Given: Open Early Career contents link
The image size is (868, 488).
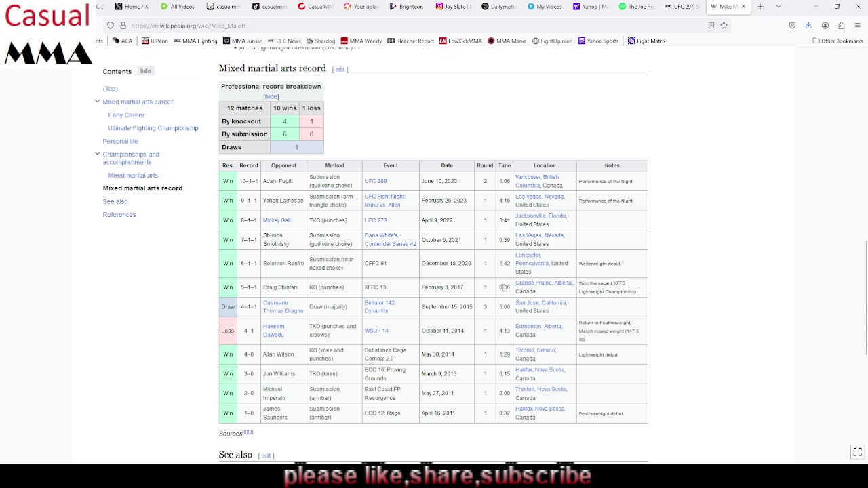Looking at the screenshot, I should [x=126, y=115].
